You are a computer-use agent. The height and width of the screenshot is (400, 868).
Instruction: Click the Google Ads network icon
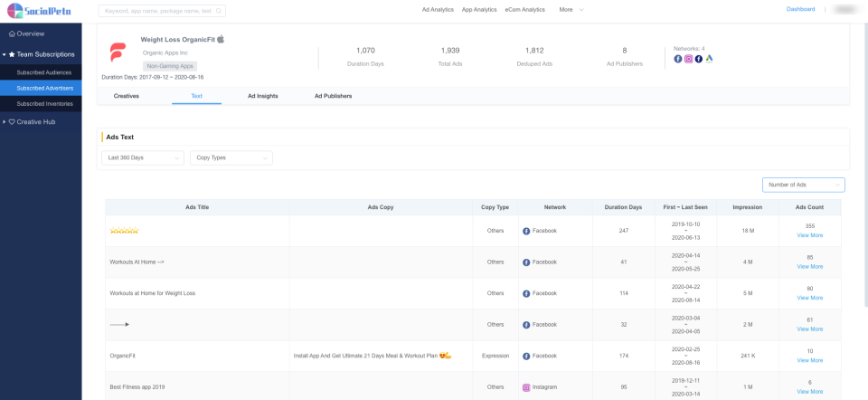(709, 59)
